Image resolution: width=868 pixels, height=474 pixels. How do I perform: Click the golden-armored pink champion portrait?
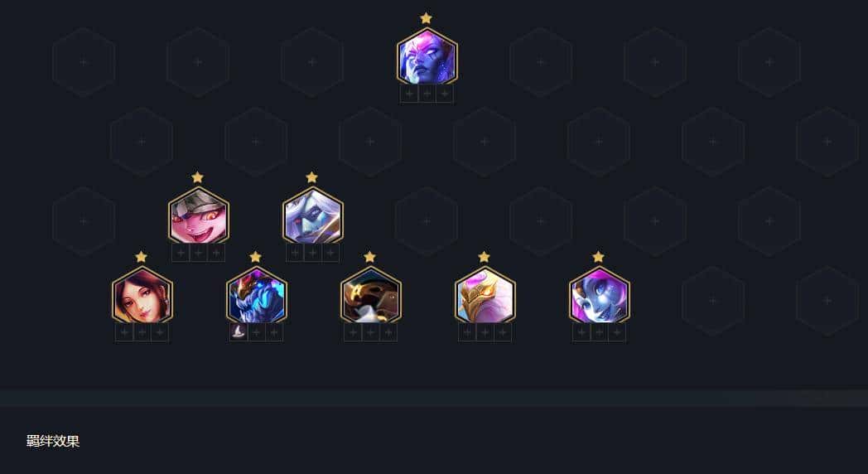point(485,295)
